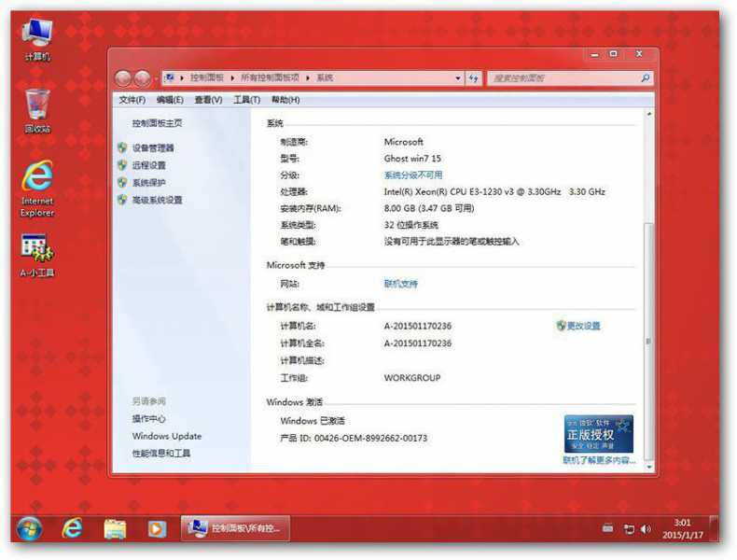Click the 正版授权 genuine software badge
737x560 pixels.
599,433
